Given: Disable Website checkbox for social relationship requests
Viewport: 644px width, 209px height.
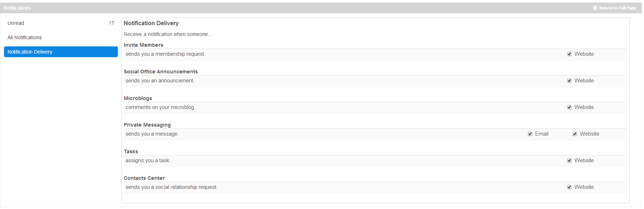Looking at the screenshot, I should (569, 187).
